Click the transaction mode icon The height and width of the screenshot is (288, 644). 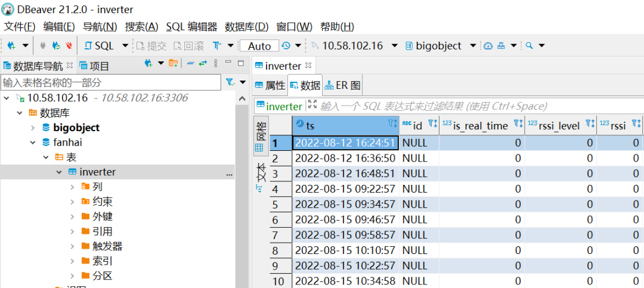[217, 45]
